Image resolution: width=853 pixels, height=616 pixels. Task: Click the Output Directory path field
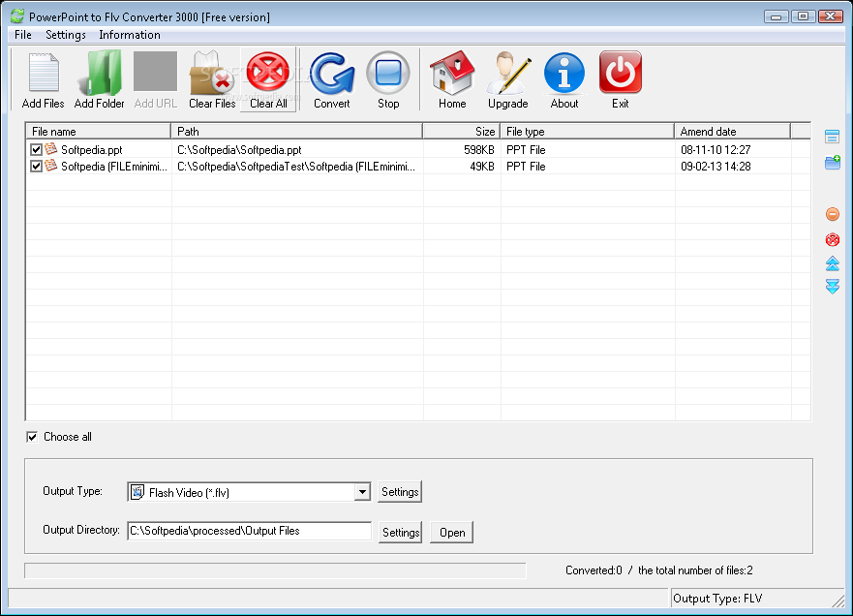(249, 531)
